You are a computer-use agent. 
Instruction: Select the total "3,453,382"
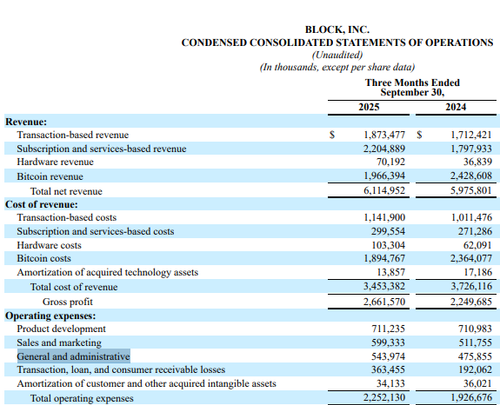[x=384, y=286]
